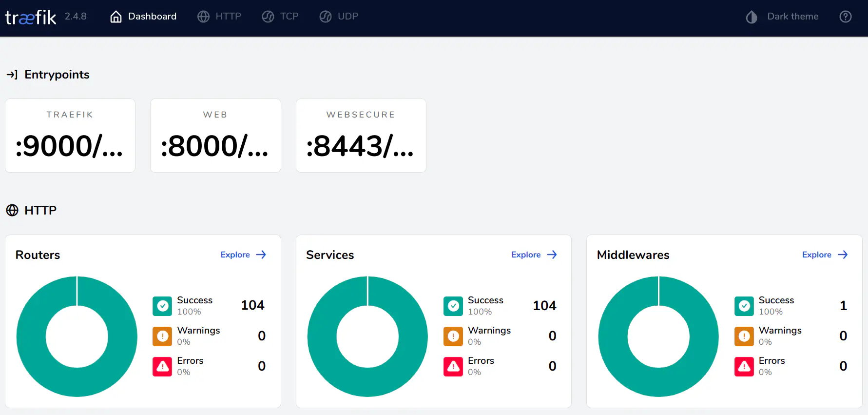Click Middlewares Warnings exclamation icon

click(x=744, y=336)
